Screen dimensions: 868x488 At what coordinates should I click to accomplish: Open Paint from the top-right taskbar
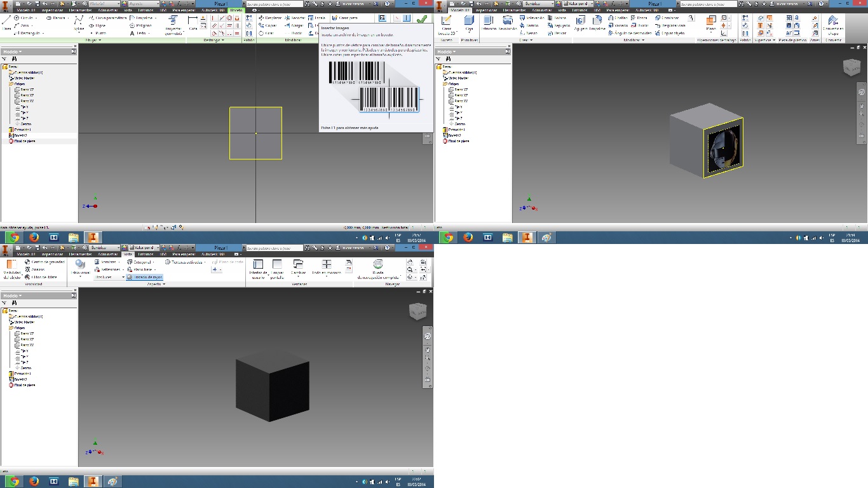coord(546,238)
